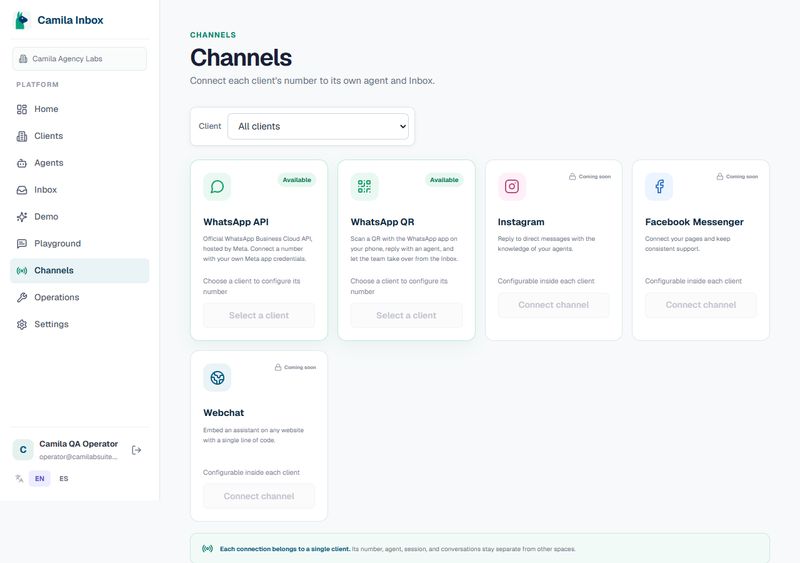
Task: Click the Webchat card title
Action: (223, 413)
